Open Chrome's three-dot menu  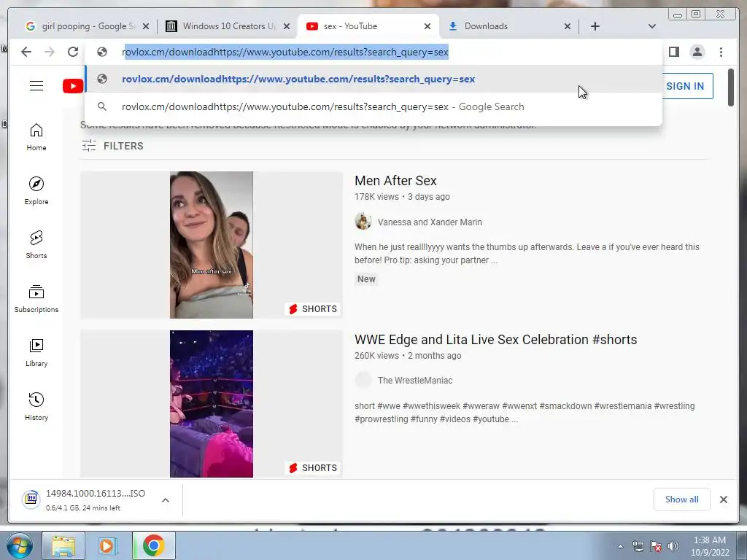click(x=721, y=52)
